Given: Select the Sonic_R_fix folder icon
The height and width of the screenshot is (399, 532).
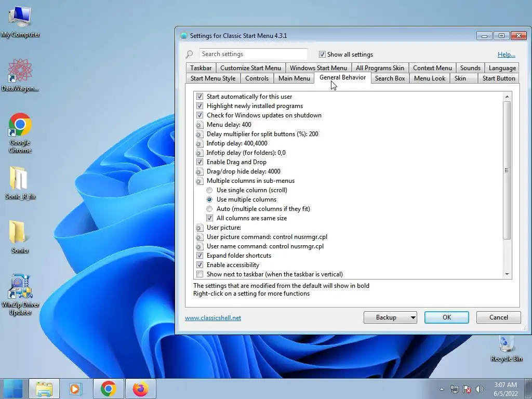Looking at the screenshot, I should click(x=20, y=182).
